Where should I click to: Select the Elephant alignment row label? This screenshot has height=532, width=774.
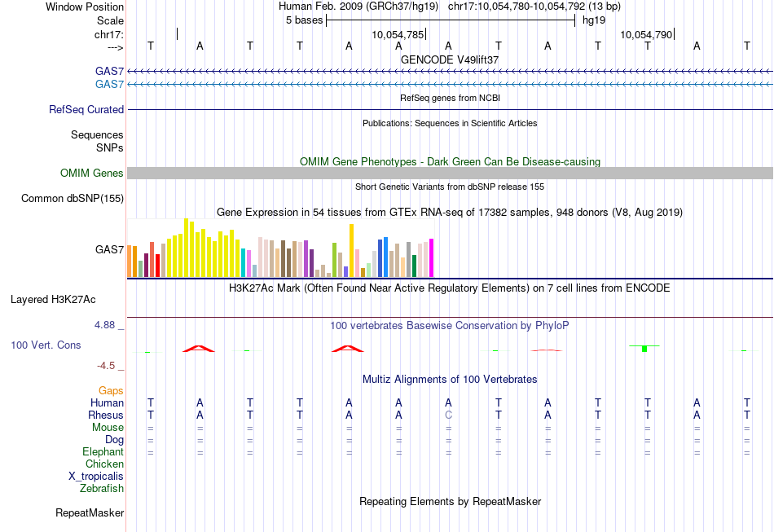pyautogui.click(x=103, y=452)
